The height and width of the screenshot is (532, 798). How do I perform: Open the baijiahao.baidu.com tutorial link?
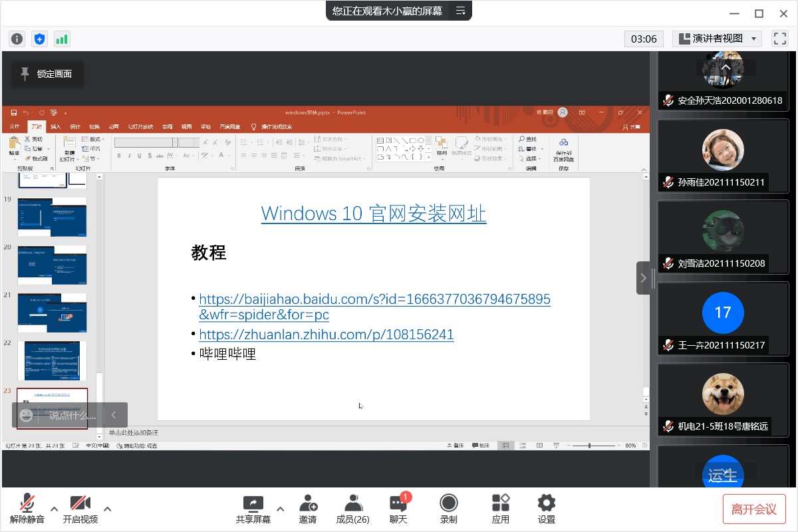click(x=375, y=307)
